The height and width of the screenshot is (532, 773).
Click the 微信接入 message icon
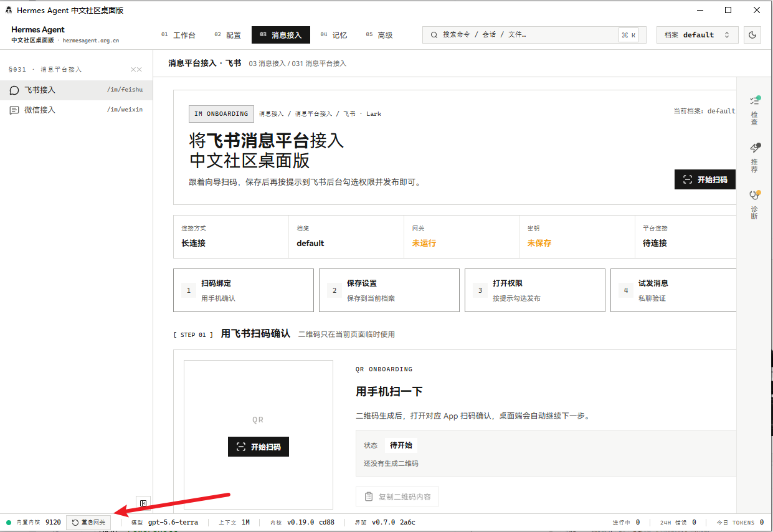click(14, 110)
